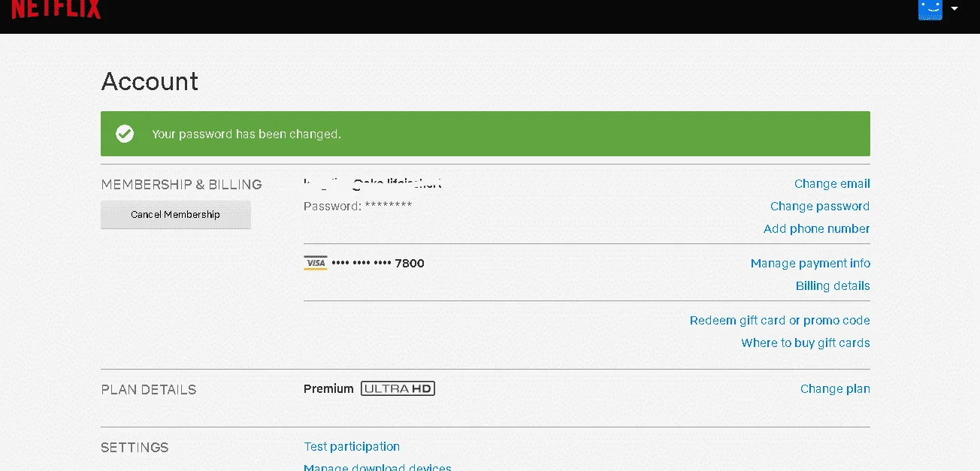Click the MEMBERSHIP & BILLING heading
This screenshot has width=980, height=471.
(181, 184)
